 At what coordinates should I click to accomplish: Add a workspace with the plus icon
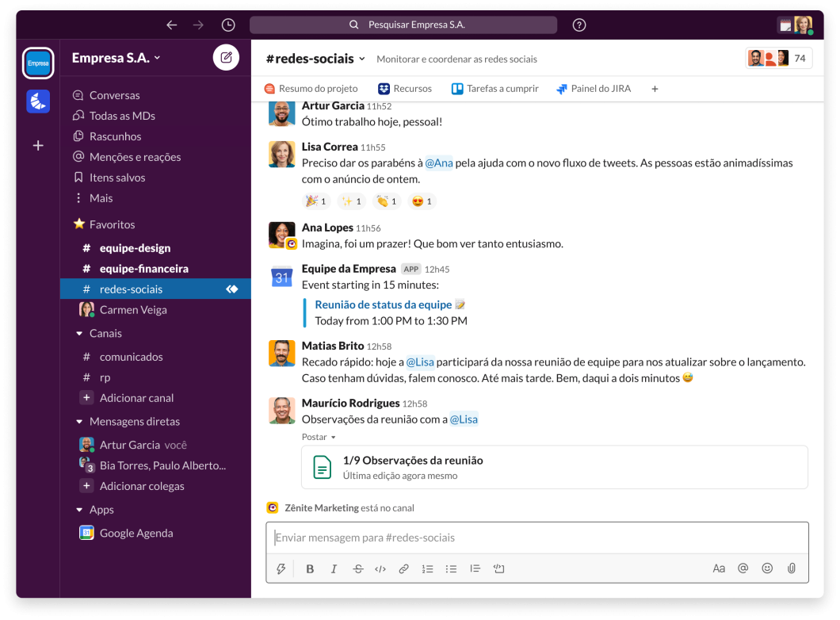[x=38, y=145]
